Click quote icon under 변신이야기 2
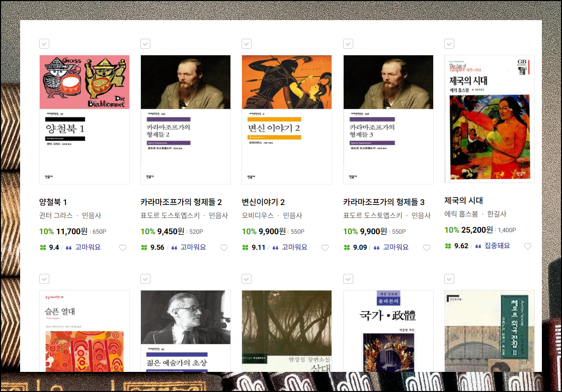The image size is (562, 392). click(275, 248)
